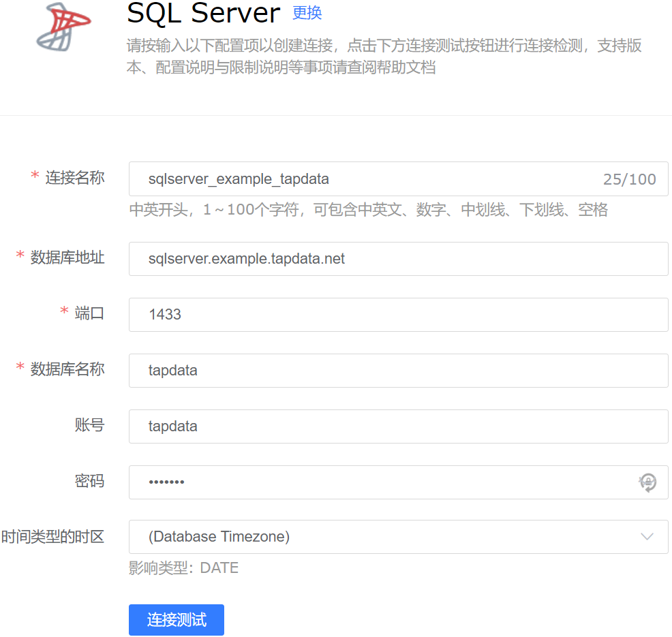Viewport: 672px width, 637px height.
Task: Click the 数据库地址 label
Action: pyautogui.click(x=67, y=258)
